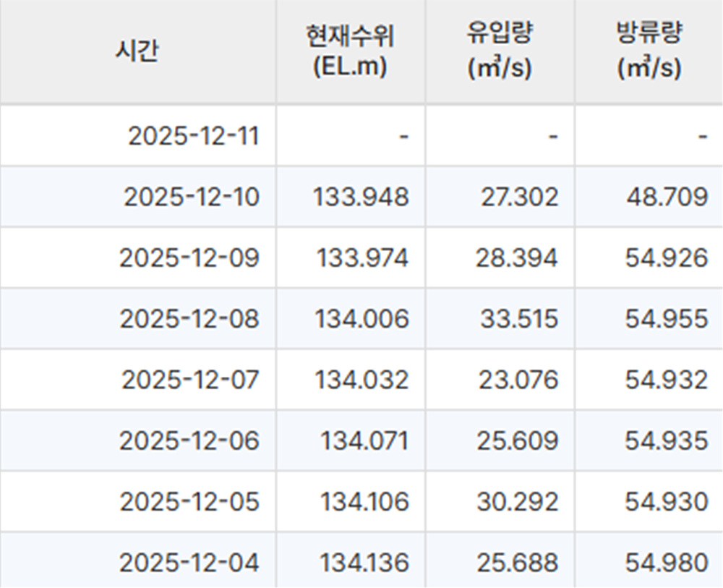Click the 2025-12-05 row date
The width and height of the screenshot is (723, 588).
(x=189, y=501)
